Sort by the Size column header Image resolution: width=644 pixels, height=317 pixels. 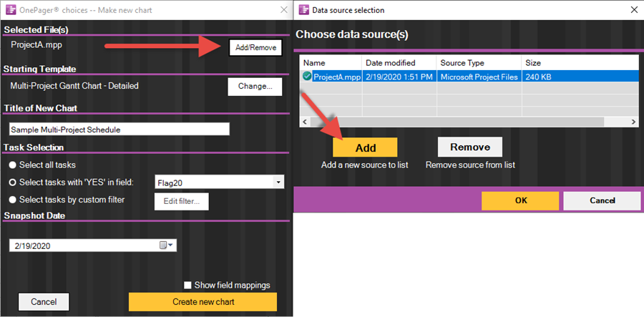point(579,63)
